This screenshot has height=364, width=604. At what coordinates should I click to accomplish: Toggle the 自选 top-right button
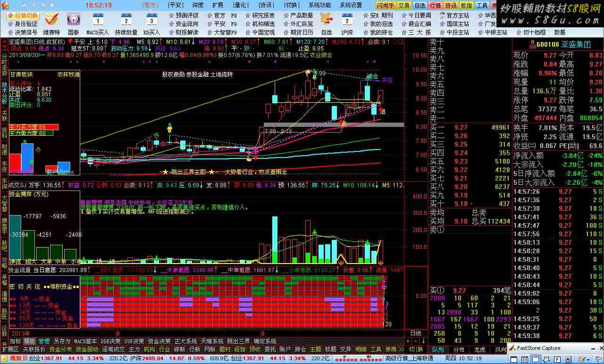click(419, 5)
